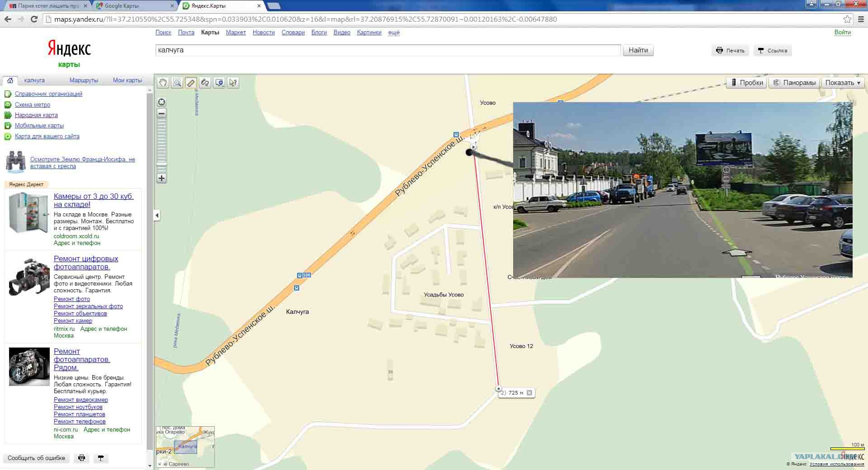The height and width of the screenshot is (470, 868).
Task: Click the bus stop icon near Усово
Action: click(456, 135)
